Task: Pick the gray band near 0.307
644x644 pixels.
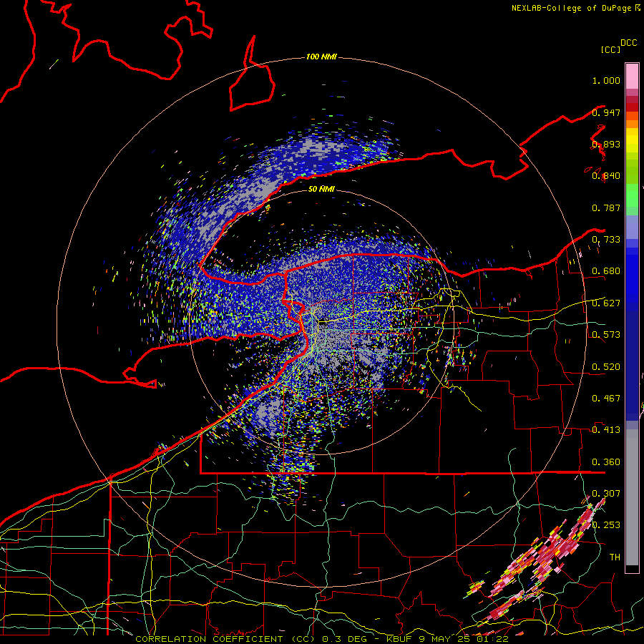Action: tap(632, 497)
